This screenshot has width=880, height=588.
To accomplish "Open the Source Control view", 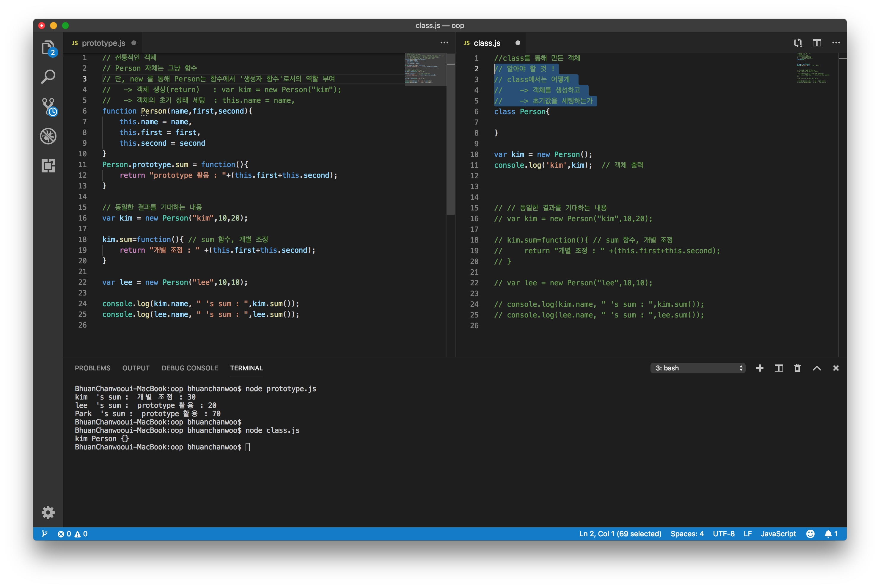I will [x=48, y=106].
